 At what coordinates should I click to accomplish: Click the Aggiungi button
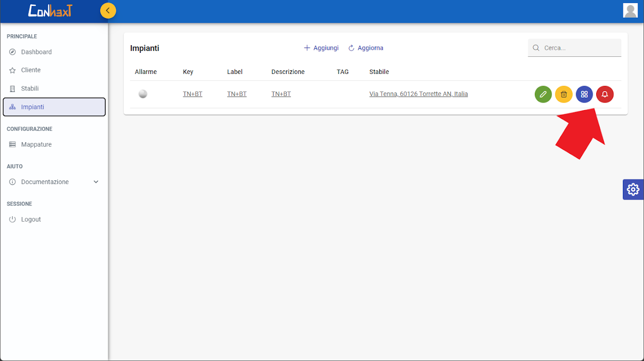pos(321,48)
